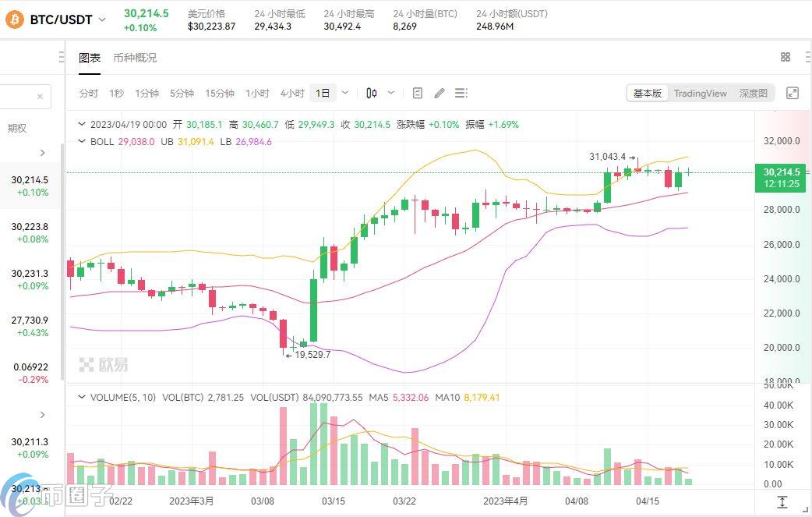Switch chart to 深度图 mode

click(753, 94)
